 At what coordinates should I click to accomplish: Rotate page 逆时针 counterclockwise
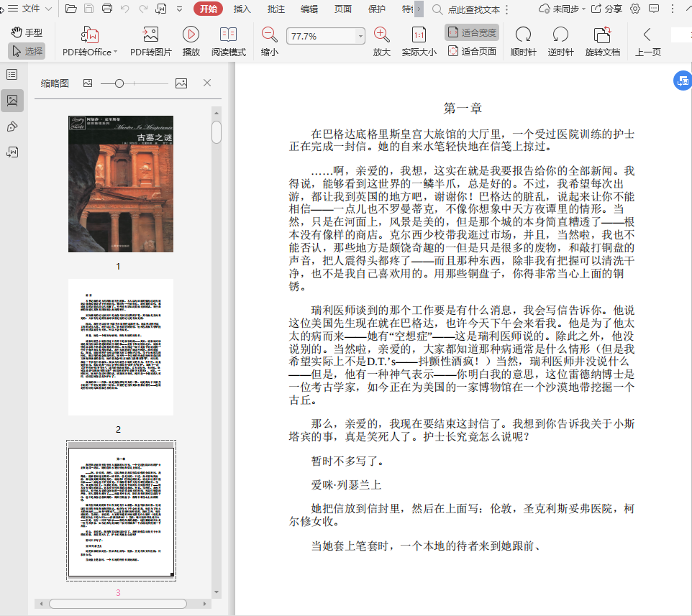point(560,42)
